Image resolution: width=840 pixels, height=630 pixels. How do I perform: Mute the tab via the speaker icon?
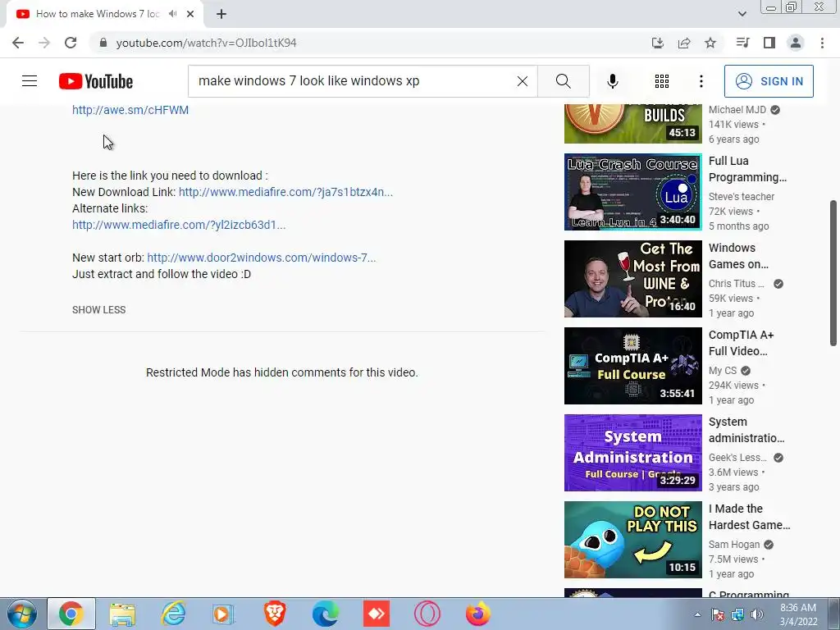(x=172, y=14)
